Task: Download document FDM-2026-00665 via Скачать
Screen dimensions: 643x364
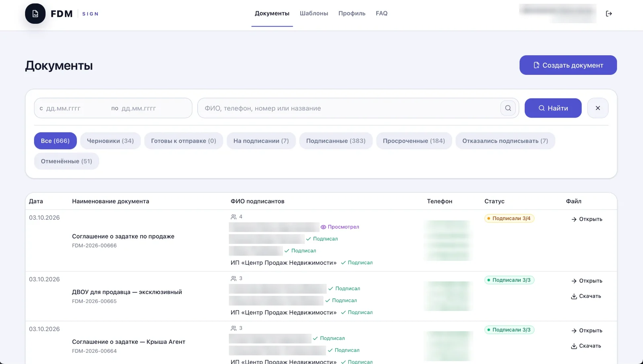Action: [586, 296]
